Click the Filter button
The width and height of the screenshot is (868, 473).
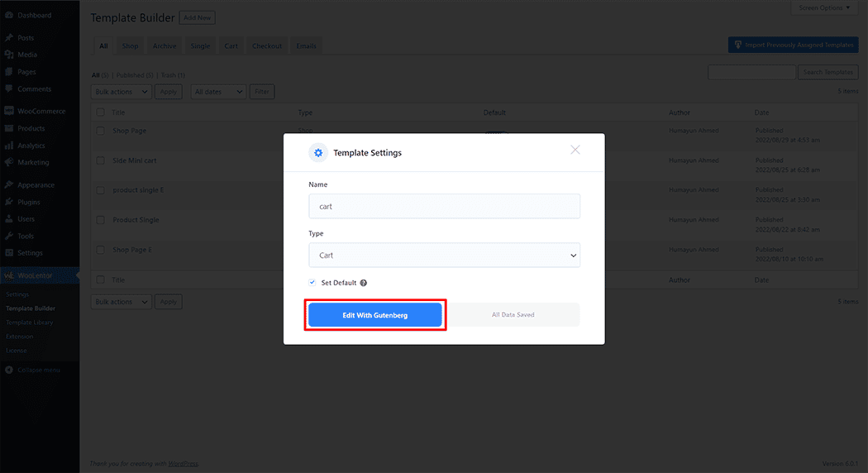[262, 92]
